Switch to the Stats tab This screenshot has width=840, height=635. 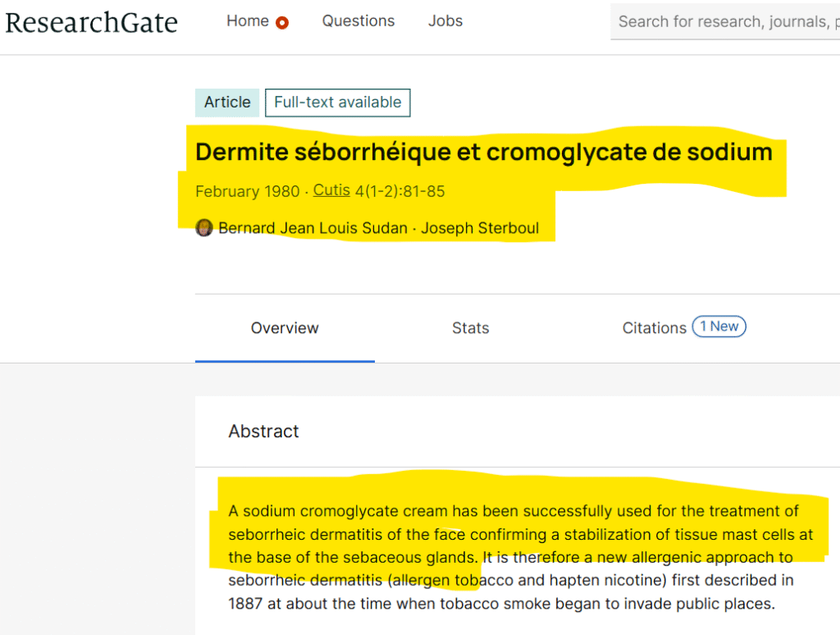point(470,328)
